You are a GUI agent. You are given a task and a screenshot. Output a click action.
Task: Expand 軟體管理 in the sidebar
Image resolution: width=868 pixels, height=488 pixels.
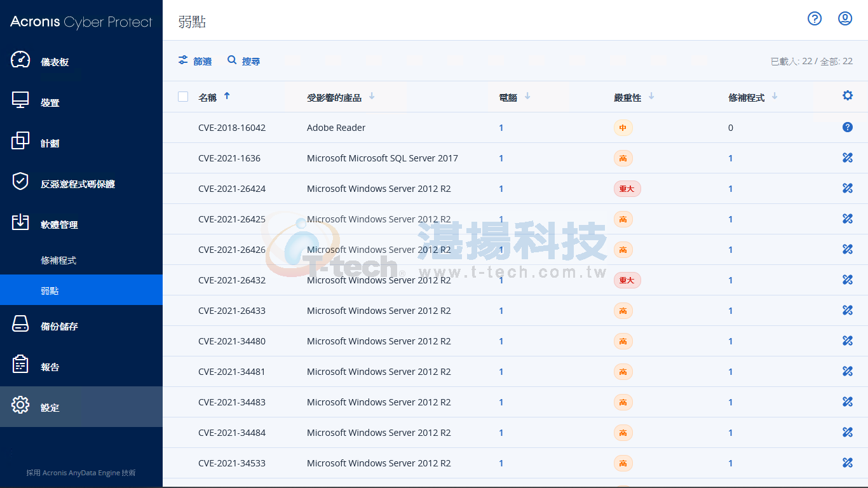pos(81,224)
